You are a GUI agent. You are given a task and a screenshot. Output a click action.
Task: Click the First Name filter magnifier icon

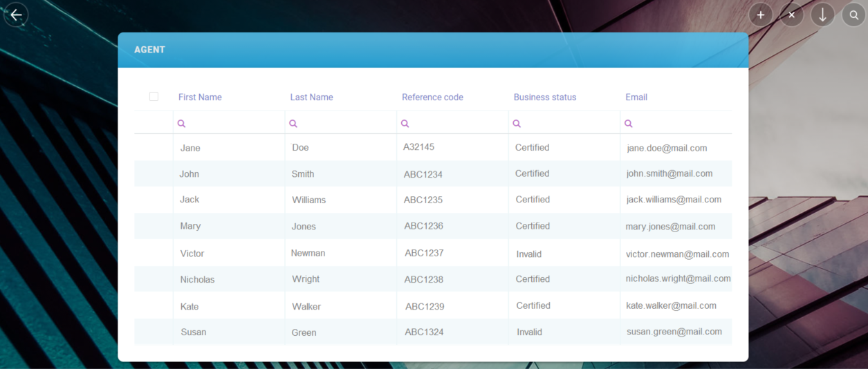[182, 124]
